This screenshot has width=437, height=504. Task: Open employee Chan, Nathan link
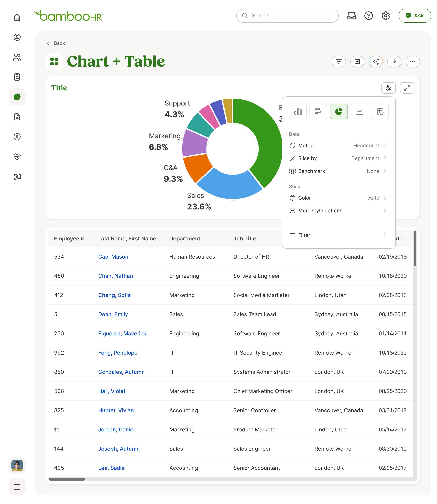pyautogui.click(x=116, y=276)
